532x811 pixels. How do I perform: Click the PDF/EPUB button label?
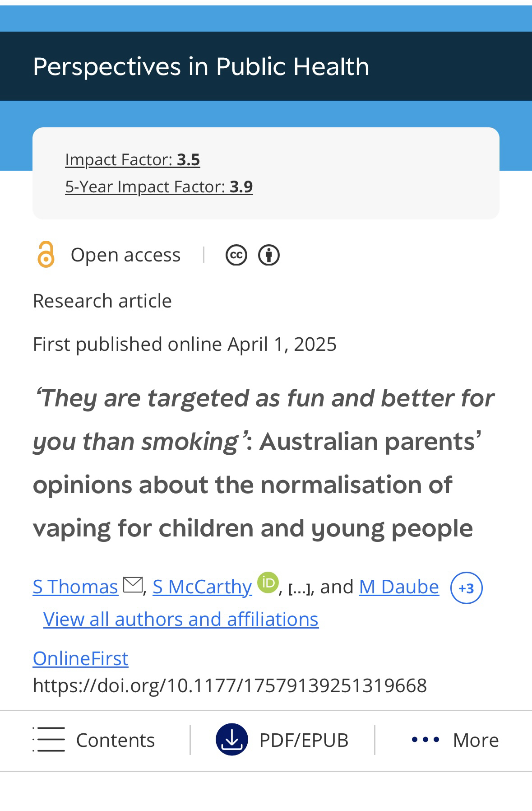[304, 740]
